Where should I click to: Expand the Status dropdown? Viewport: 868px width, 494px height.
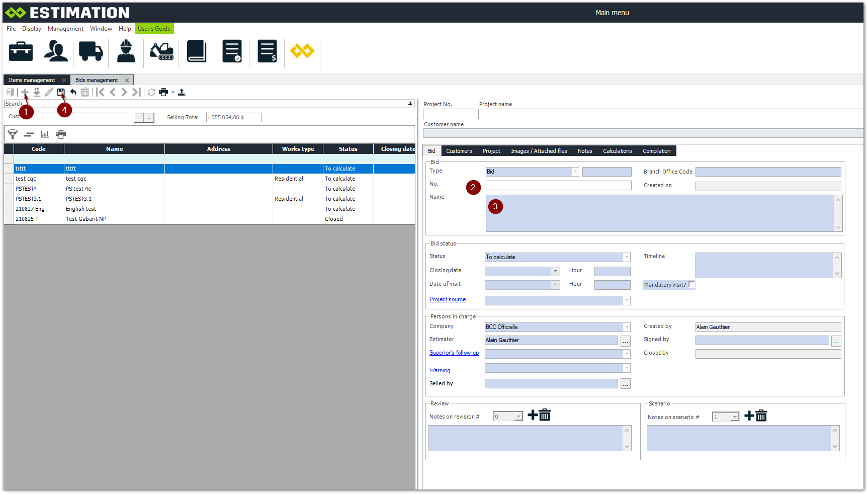627,257
